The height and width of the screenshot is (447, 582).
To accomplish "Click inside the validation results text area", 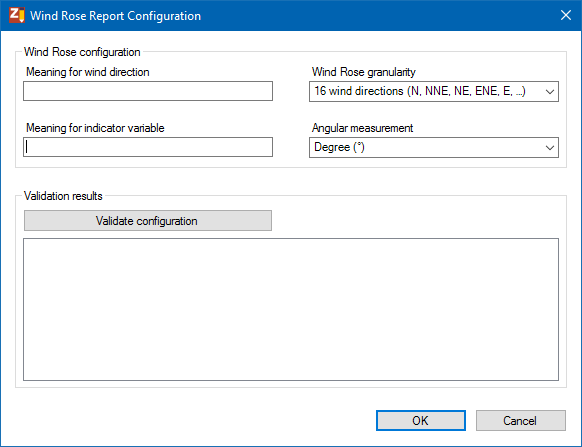I will pyautogui.click(x=291, y=309).
